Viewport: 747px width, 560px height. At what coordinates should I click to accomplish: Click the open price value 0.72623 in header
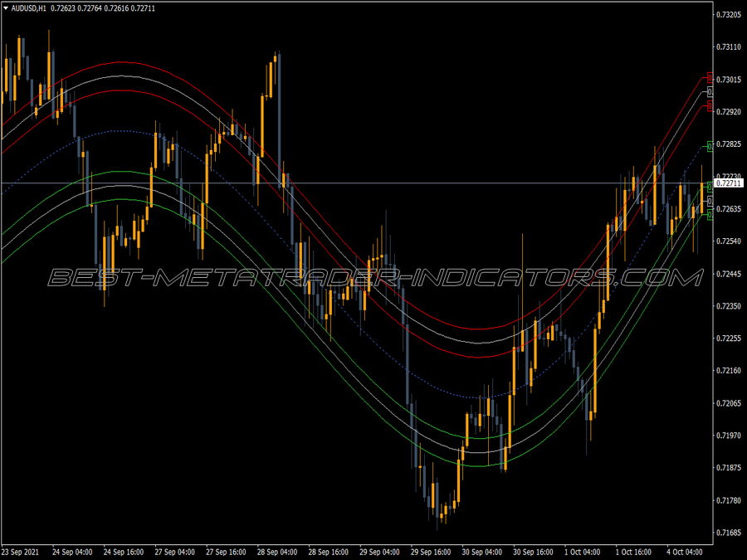(63, 8)
